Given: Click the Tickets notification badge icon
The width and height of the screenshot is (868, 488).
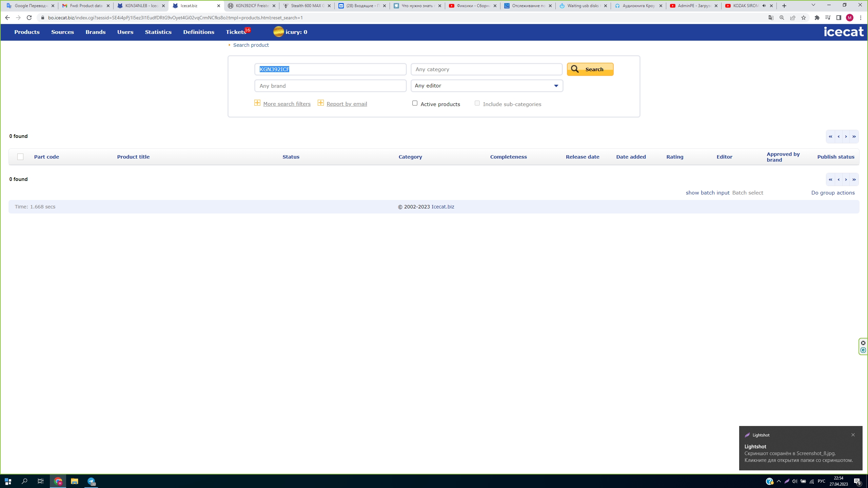Looking at the screenshot, I should [x=248, y=29].
